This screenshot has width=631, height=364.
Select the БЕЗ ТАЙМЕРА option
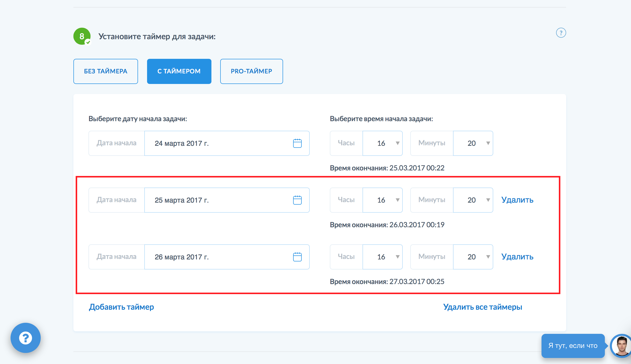pyautogui.click(x=106, y=71)
